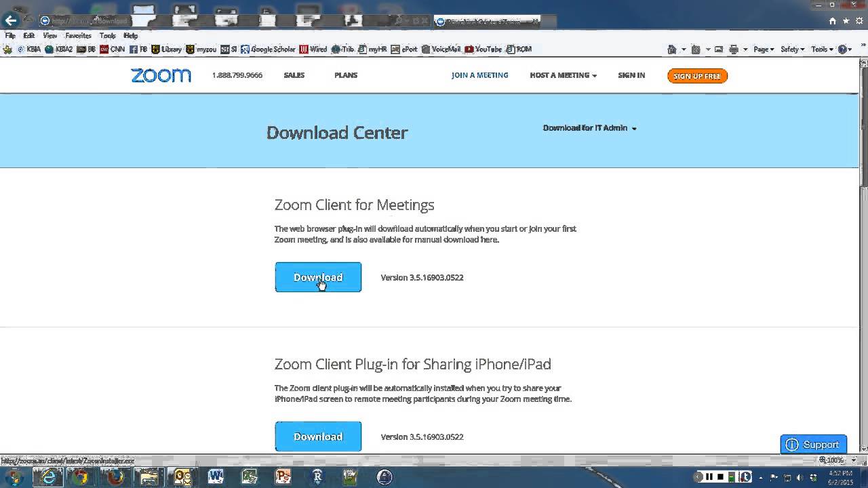Open the File menu
This screenshot has width=868, height=488.
[x=10, y=35]
